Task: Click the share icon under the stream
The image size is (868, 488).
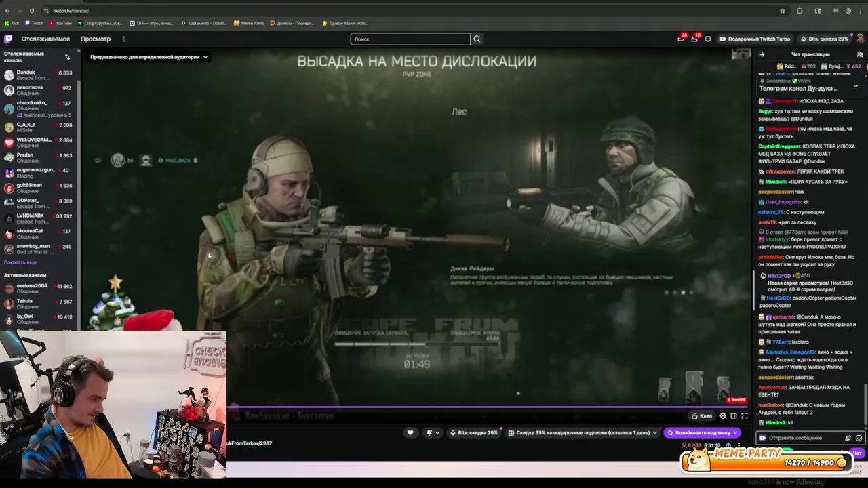Action: tap(729, 445)
